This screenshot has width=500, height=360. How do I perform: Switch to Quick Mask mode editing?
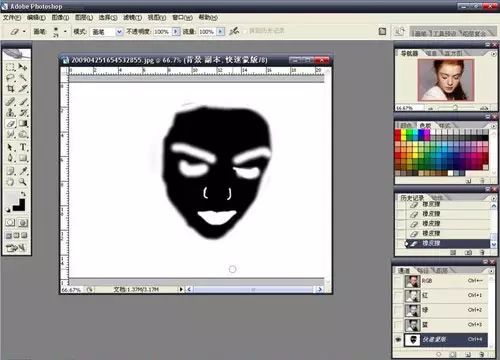(x=23, y=222)
